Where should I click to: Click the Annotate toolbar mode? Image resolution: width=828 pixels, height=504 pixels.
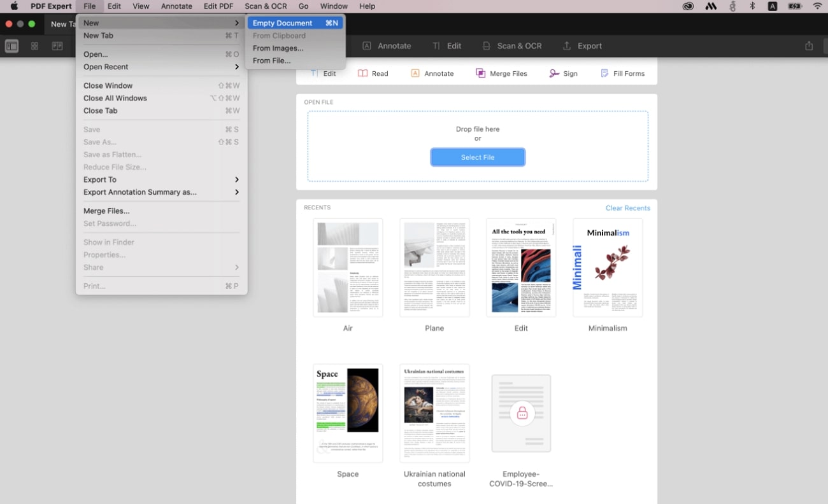[x=387, y=46]
